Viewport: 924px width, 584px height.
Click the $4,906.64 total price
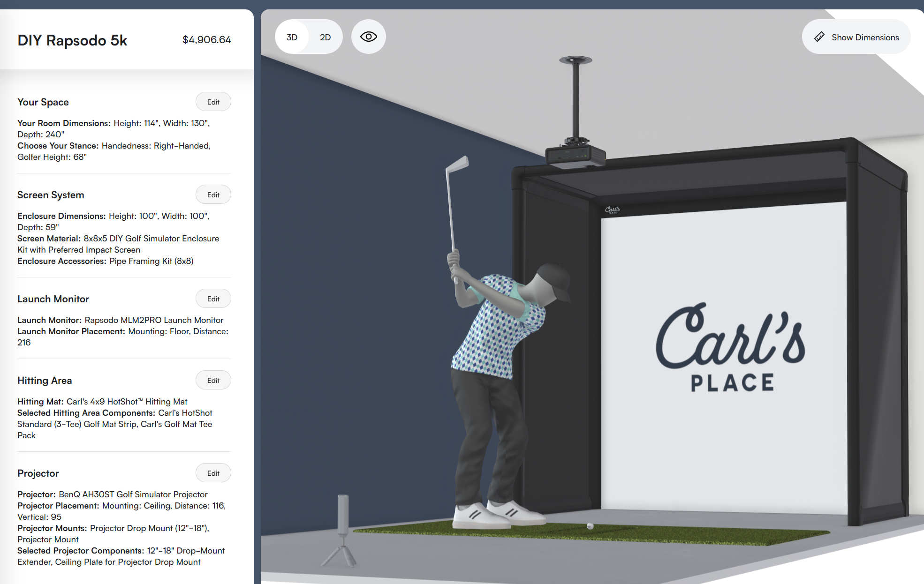pyautogui.click(x=206, y=40)
